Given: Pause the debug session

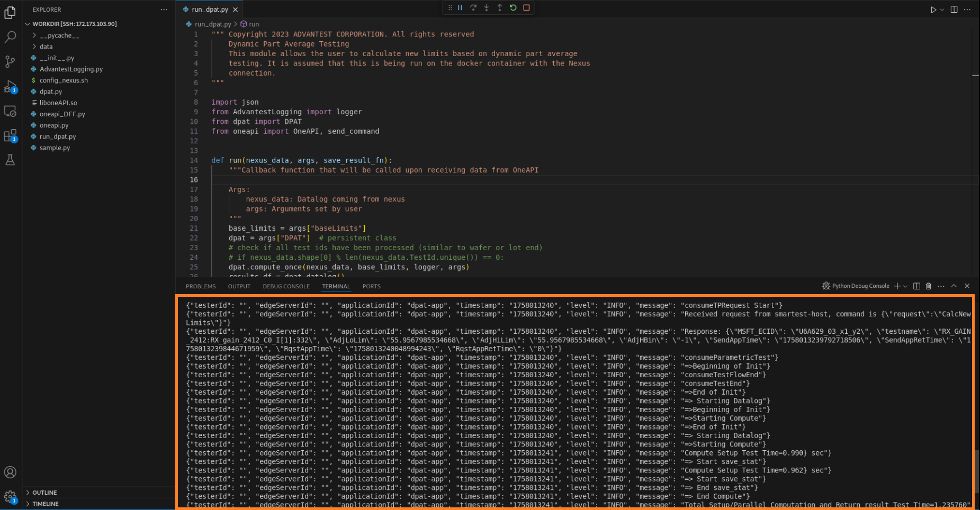Looking at the screenshot, I should [x=460, y=8].
